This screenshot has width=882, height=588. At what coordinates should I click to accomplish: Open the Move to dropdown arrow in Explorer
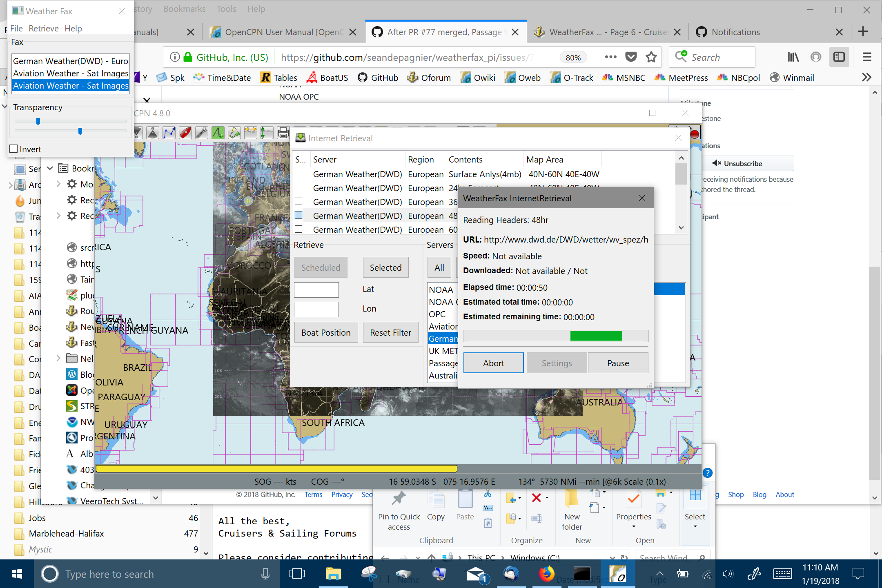(519, 498)
